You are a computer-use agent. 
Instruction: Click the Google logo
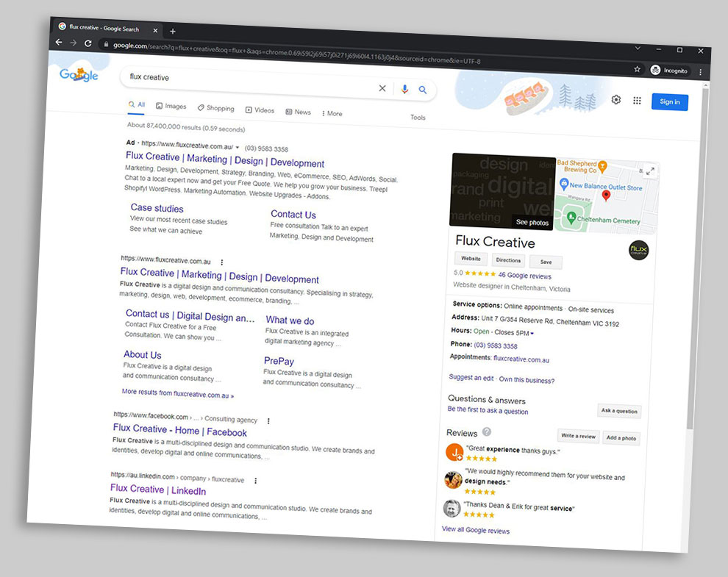(79, 74)
